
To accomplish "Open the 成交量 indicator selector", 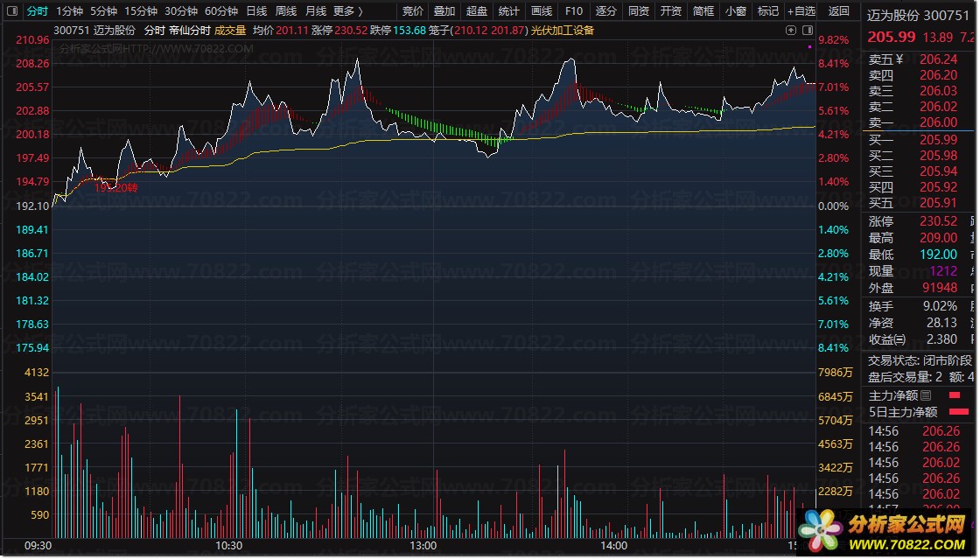I will (230, 30).
